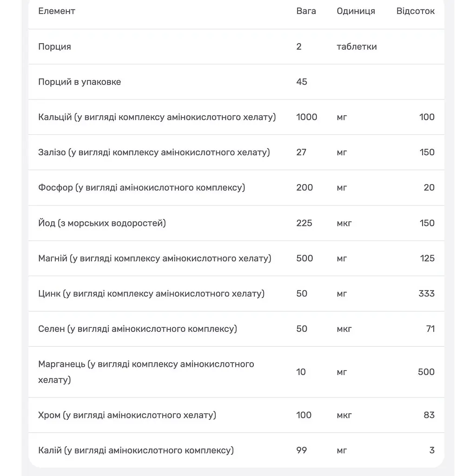This screenshot has width=476, height=476.
Task: Click the 333 percentage value for Цинк
Action: point(427,294)
